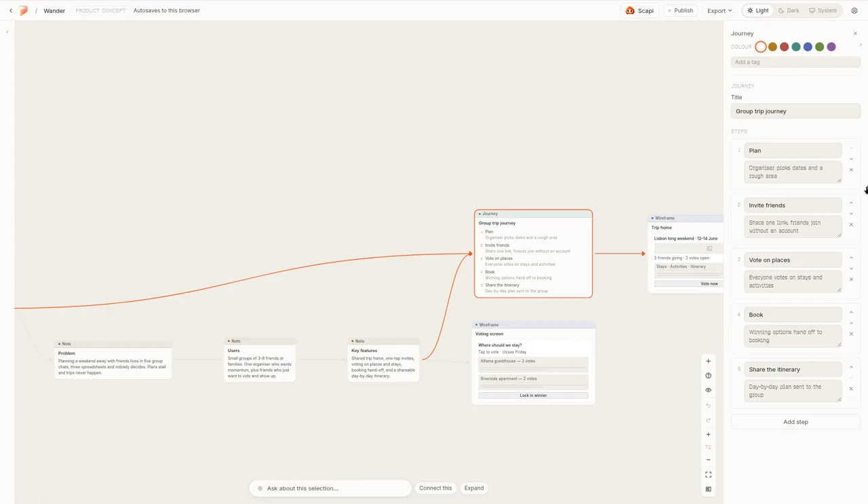The width and height of the screenshot is (868, 504).
Task: Click the orange app logo icon
Action: coord(24,11)
